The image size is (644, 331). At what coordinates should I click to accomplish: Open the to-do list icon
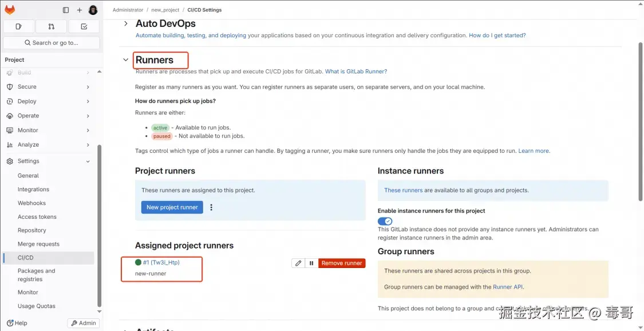[84, 26]
